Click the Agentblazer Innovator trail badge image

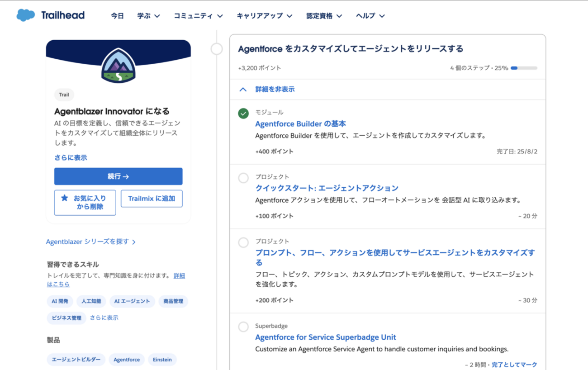[x=119, y=65]
